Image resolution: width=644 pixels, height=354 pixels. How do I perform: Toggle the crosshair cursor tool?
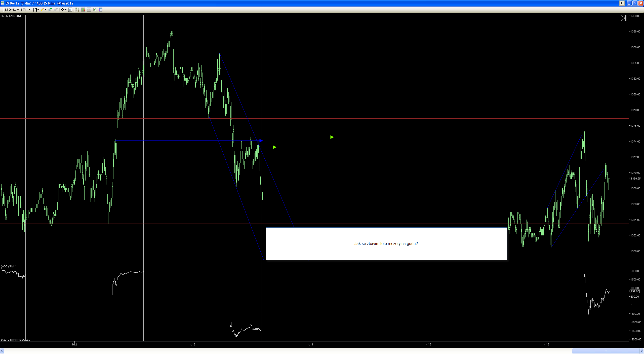[x=62, y=10]
